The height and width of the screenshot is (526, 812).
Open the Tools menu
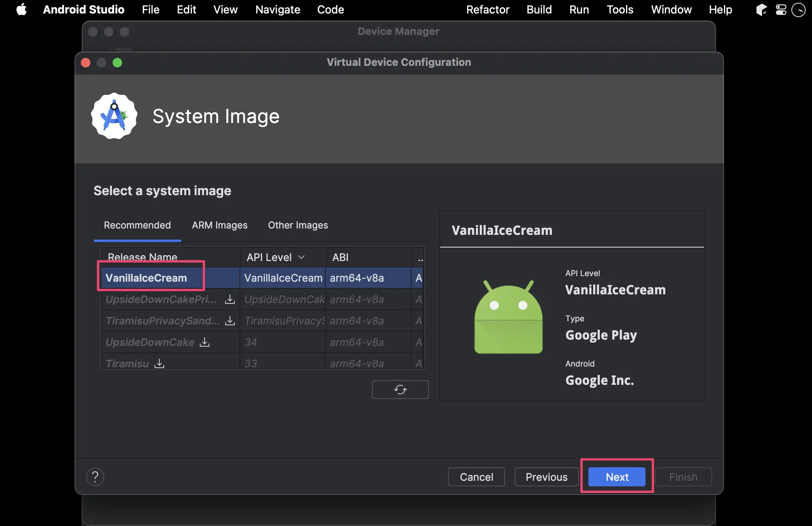pyautogui.click(x=620, y=10)
